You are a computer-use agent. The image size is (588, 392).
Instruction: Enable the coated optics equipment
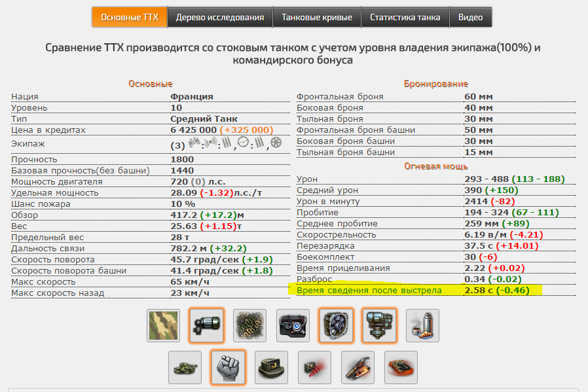[293, 325]
